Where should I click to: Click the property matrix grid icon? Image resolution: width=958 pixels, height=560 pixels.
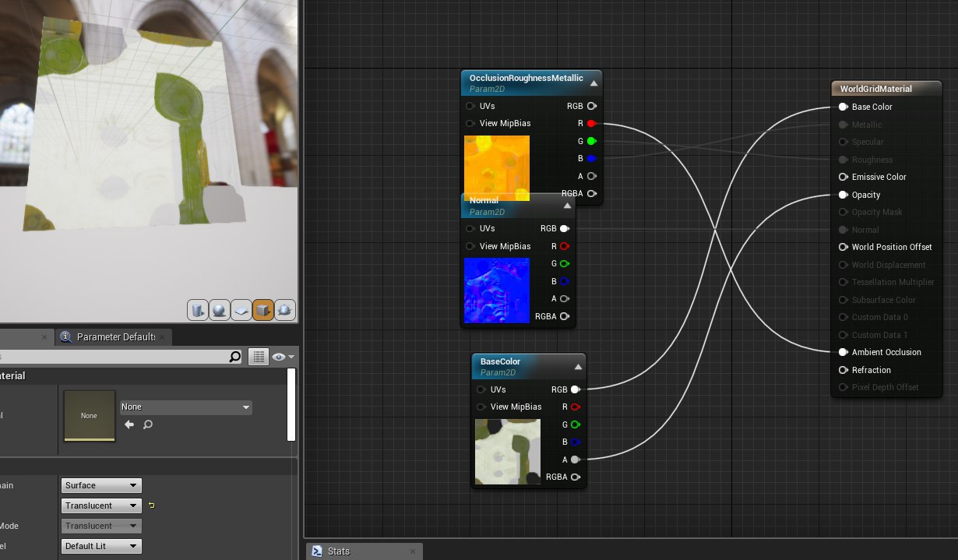point(259,357)
